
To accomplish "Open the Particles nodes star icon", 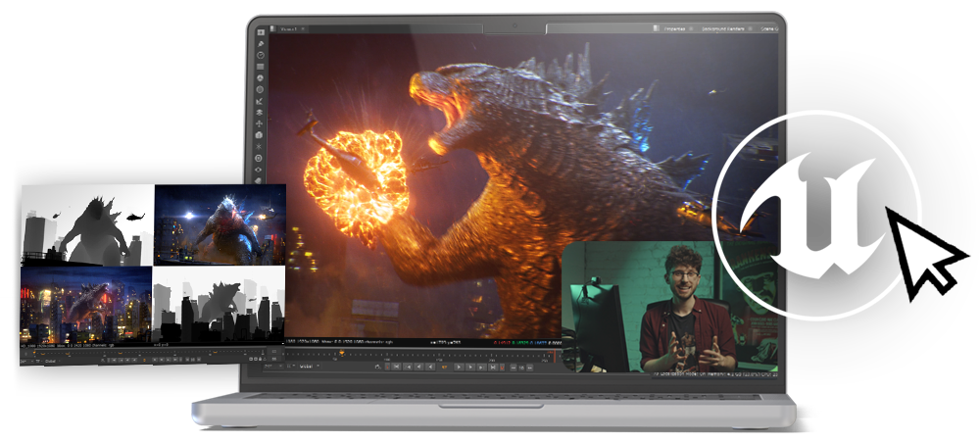I will 260,146.
